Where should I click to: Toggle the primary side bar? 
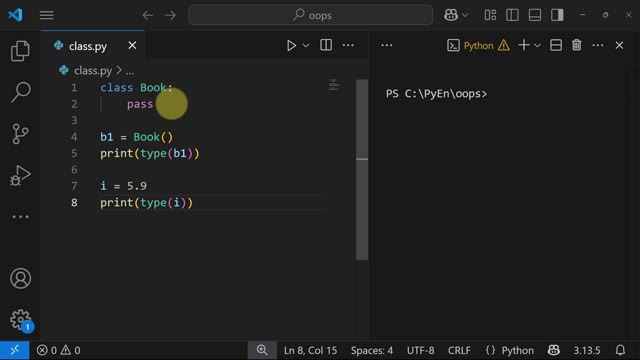[512, 15]
